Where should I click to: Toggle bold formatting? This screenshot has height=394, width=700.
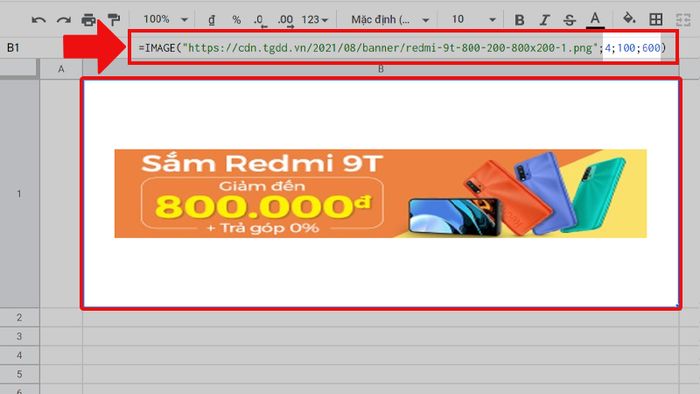pos(519,20)
